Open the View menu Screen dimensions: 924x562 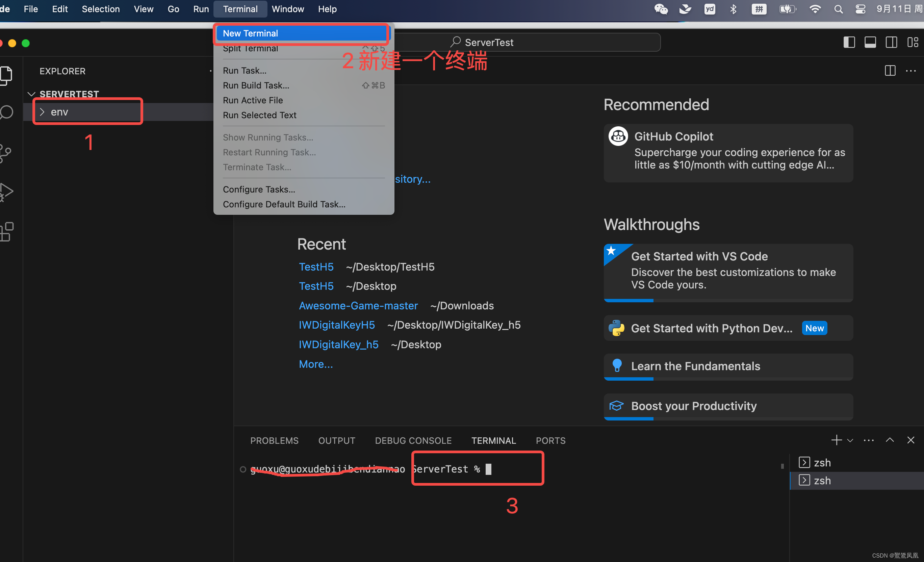[144, 9]
